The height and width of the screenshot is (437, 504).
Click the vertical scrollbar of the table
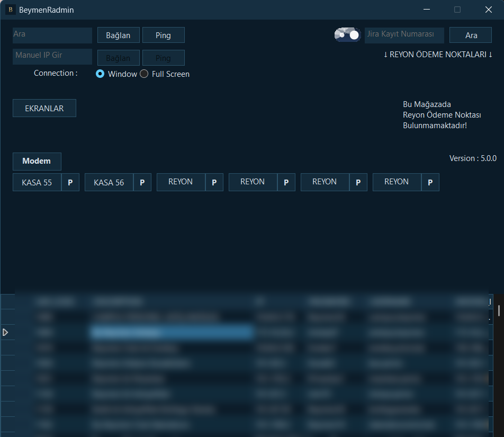coord(499,310)
